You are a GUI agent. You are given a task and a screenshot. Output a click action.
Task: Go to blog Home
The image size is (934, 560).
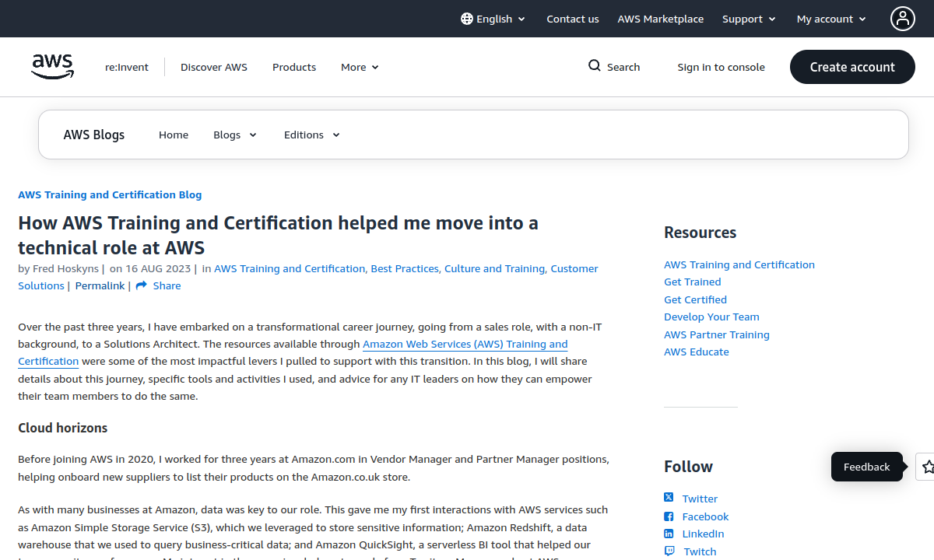pyautogui.click(x=174, y=135)
